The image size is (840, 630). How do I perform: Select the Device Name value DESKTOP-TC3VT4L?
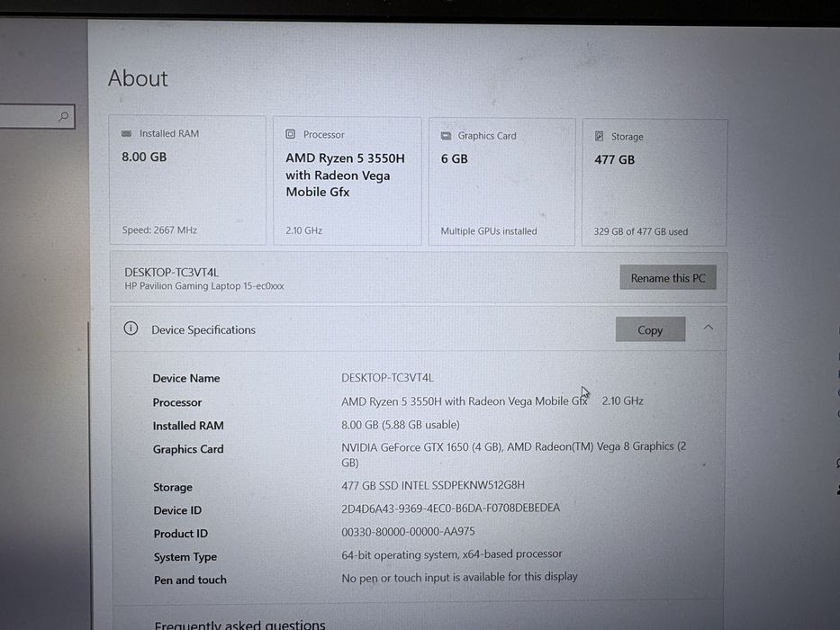(x=387, y=378)
